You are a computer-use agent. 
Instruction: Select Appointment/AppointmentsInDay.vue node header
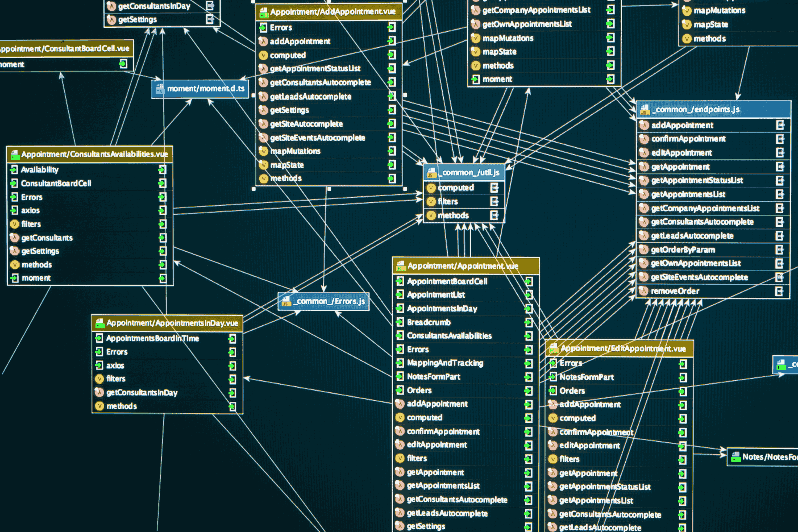(172, 323)
